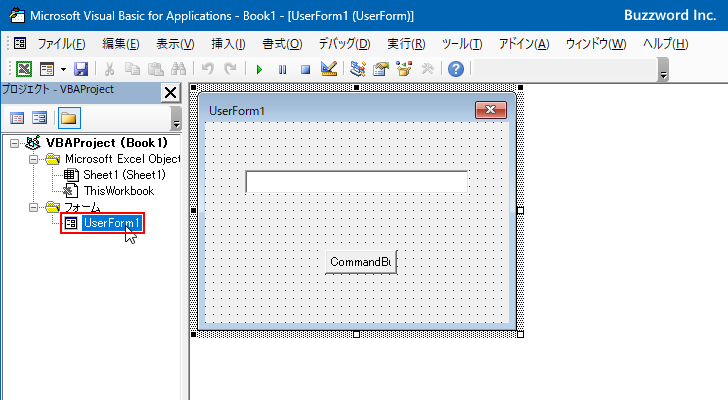This screenshot has width=728, height=400.
Task: Click the bottom-right corner handle of UserForm1
Action: (x=520, y=334)
